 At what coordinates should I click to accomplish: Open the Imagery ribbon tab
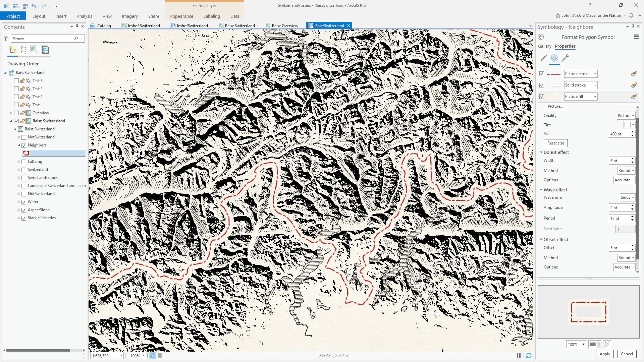pyautogui.click(x=130, y=16)
